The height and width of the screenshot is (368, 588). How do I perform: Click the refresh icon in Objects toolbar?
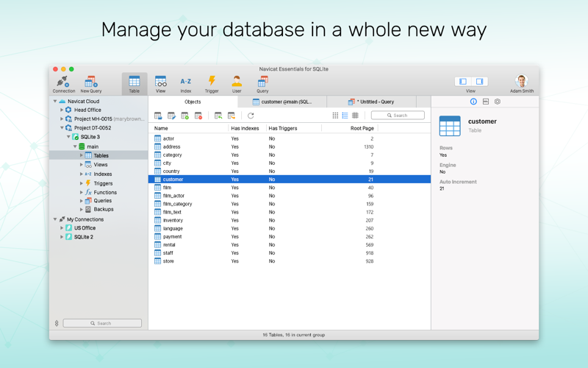pyautogui.click(x=251, y=116)
